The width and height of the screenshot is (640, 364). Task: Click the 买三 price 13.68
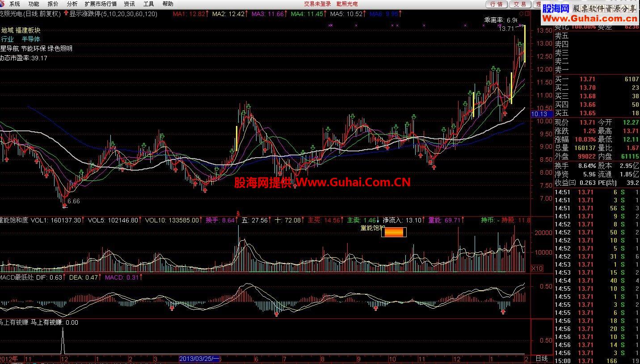click(588, 96)
